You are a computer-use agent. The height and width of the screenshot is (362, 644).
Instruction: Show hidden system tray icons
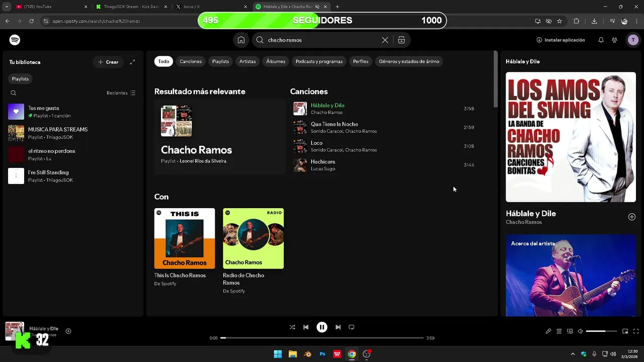point(573,354)
